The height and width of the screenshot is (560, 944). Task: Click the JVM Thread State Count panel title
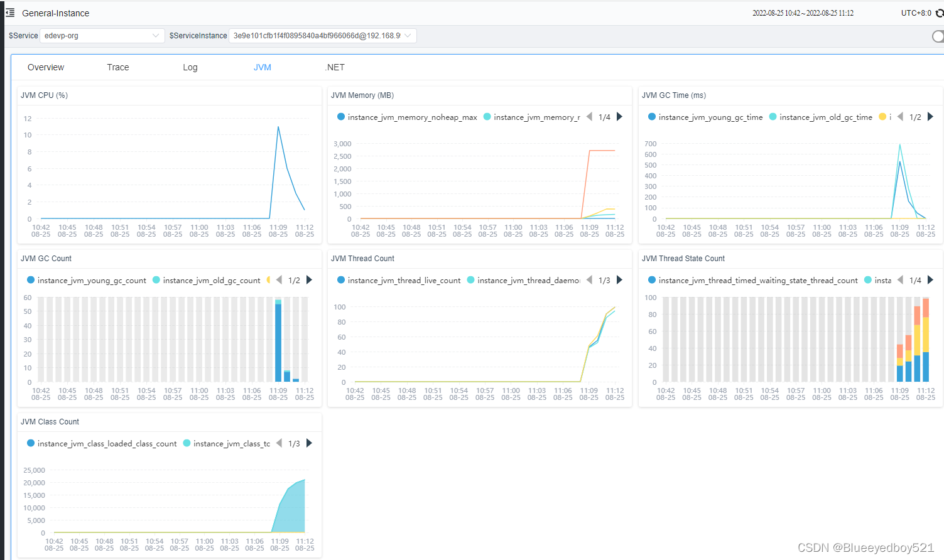(683, 259)
